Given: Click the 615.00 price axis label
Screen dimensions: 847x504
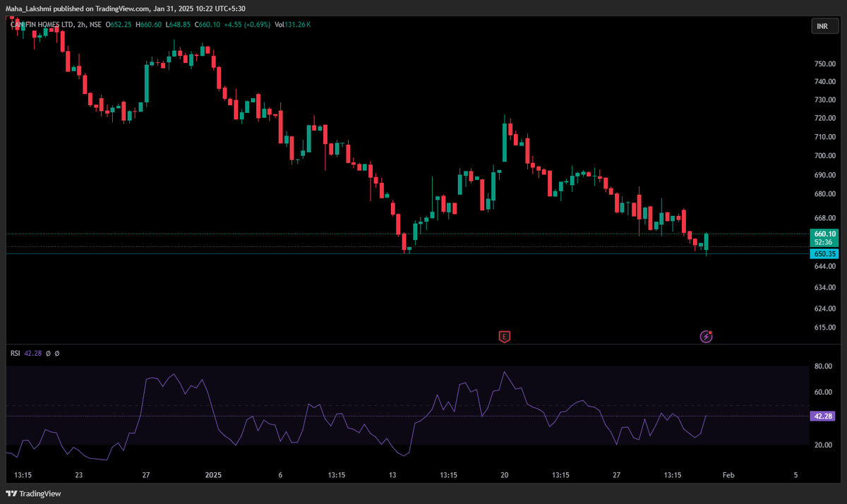Looking at the screenshot, I should click(825, 328).
